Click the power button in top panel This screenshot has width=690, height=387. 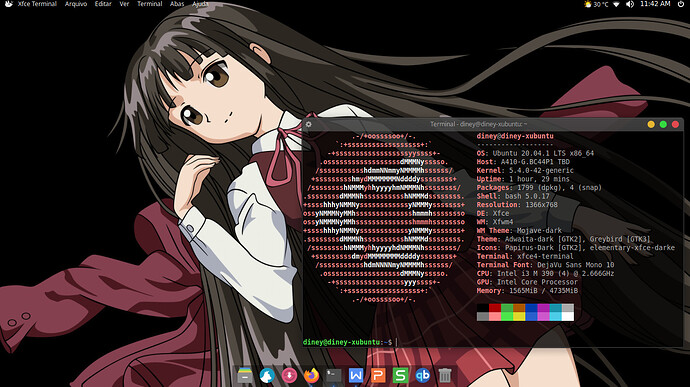point(681,4)
